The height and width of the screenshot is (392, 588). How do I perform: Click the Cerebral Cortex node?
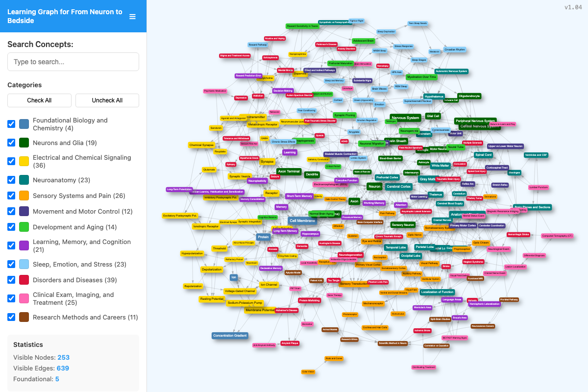[x=398, y=187]
